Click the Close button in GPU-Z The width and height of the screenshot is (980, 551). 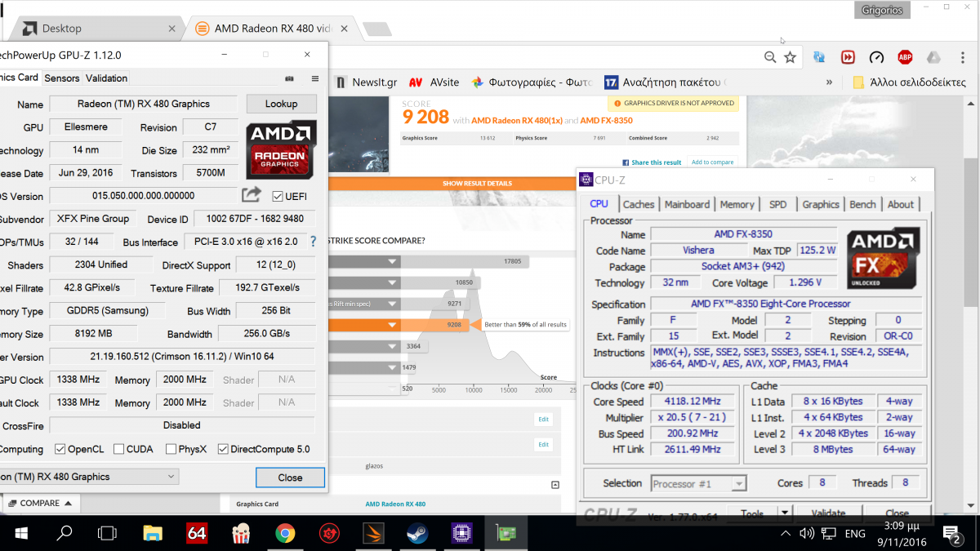(290, 478)
